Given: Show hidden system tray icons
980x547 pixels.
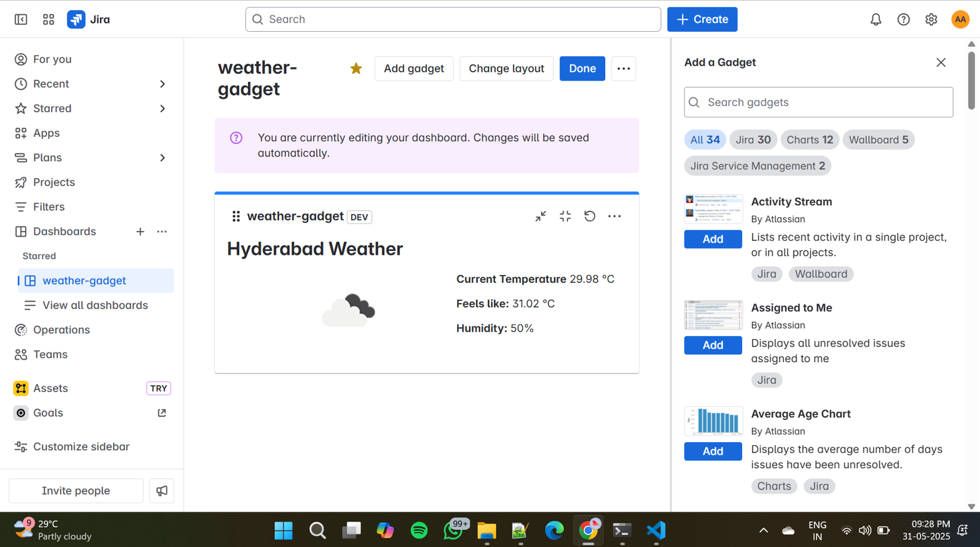Looking at the screenshot, I should (763, 531).
